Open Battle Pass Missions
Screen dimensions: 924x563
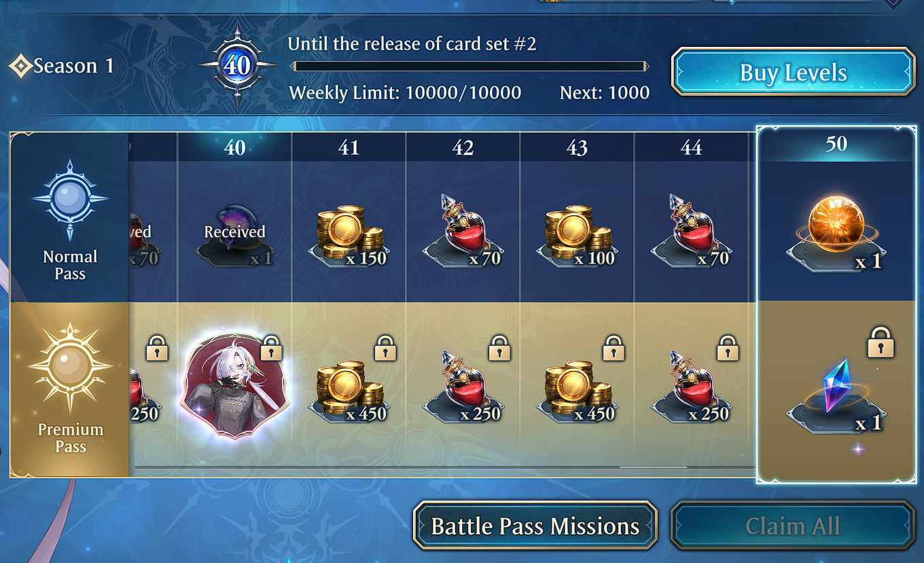click(x=535, y=526)
